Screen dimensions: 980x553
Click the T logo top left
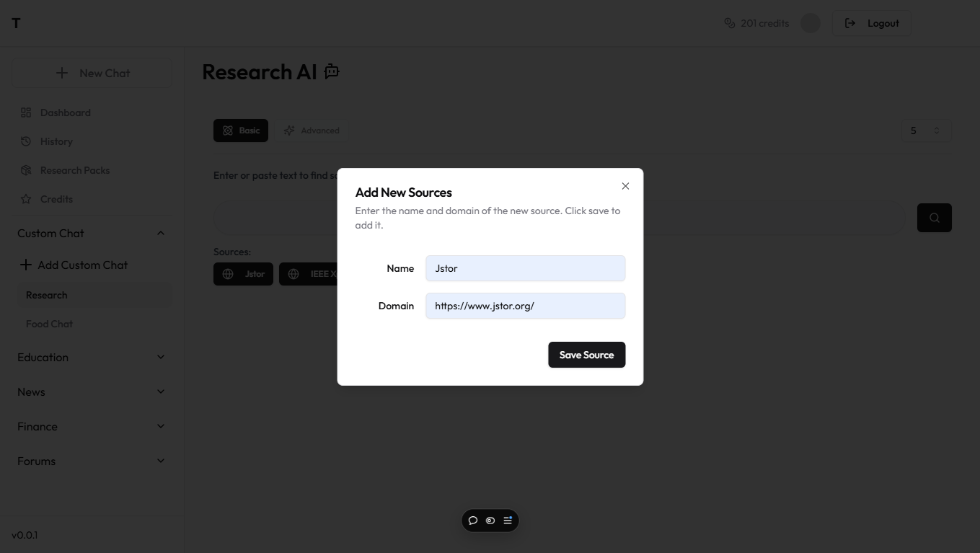pos(16,23)
